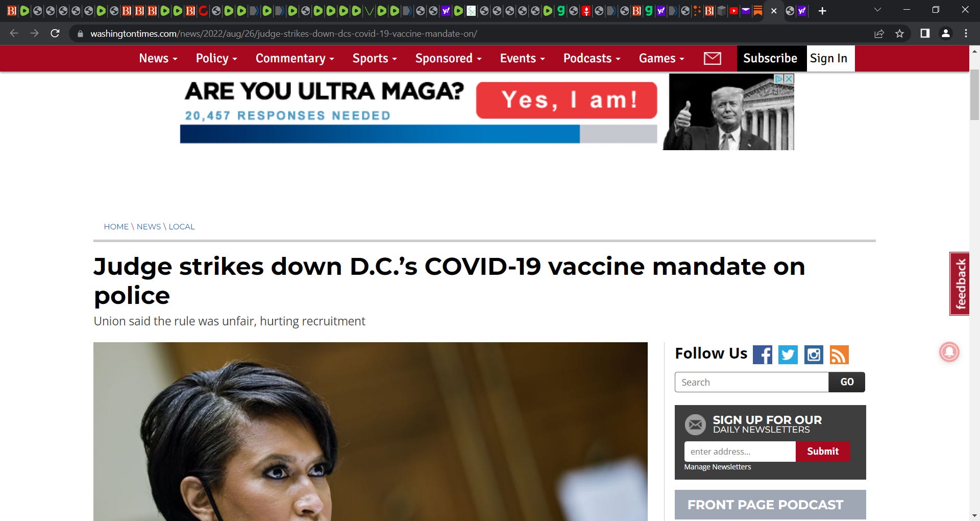
Task: Open the Instagram follow icon
Action: 814,354
